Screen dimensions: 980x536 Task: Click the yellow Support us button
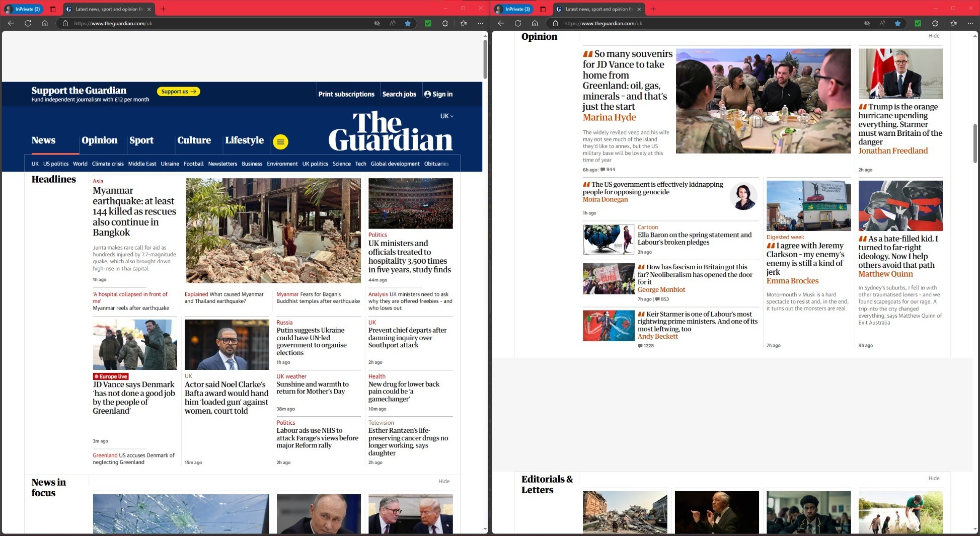click(179, 92)
